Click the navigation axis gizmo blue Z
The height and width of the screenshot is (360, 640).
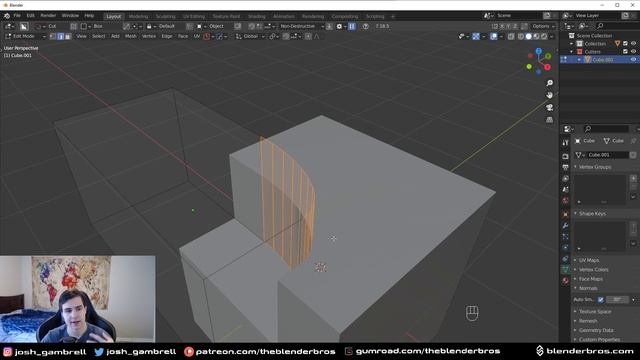point(539,51)
